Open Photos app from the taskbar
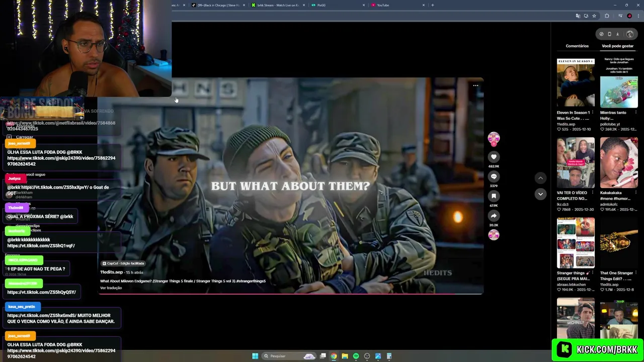The height and width of the screenshot is (362, 644). tap(378, 356)
